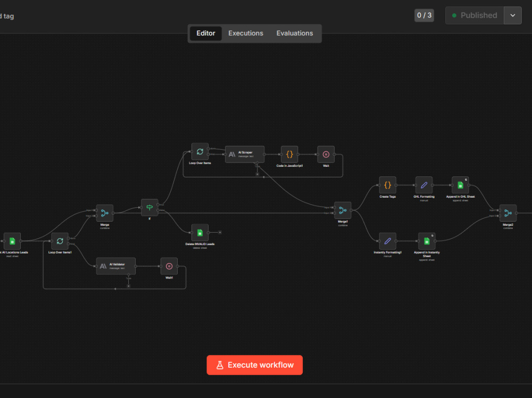Add a tool under AI Scraper plus
This screenshot has width=532, height=398.
[257, 174]
